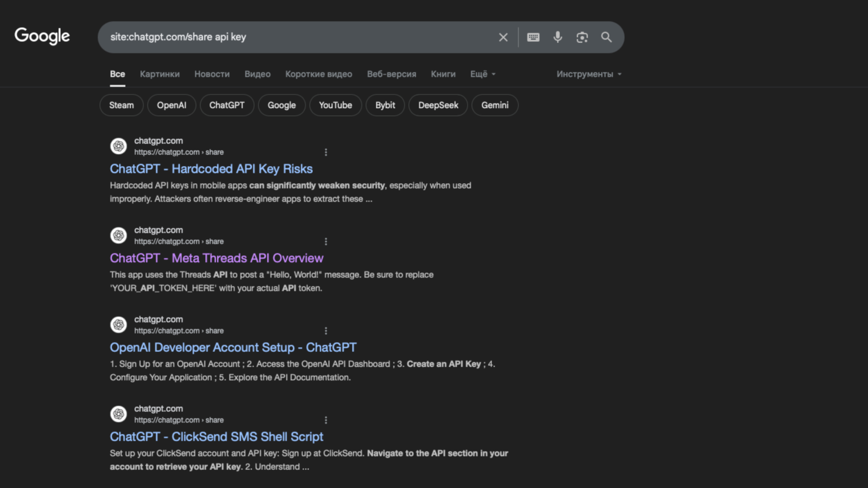Open more options for Hardcoded API Key Risks result
The image size is (868, 488).
(x=326, y=152)
